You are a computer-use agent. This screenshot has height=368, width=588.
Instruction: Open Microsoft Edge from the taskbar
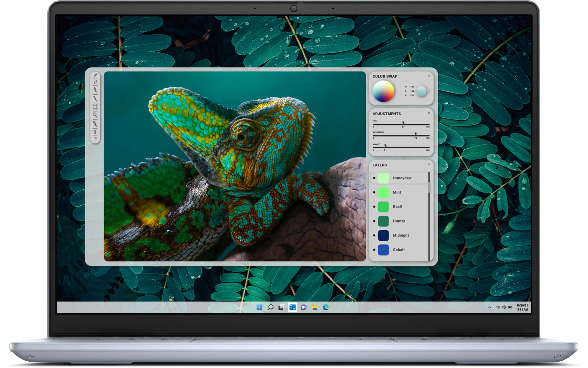click(326, 308)
